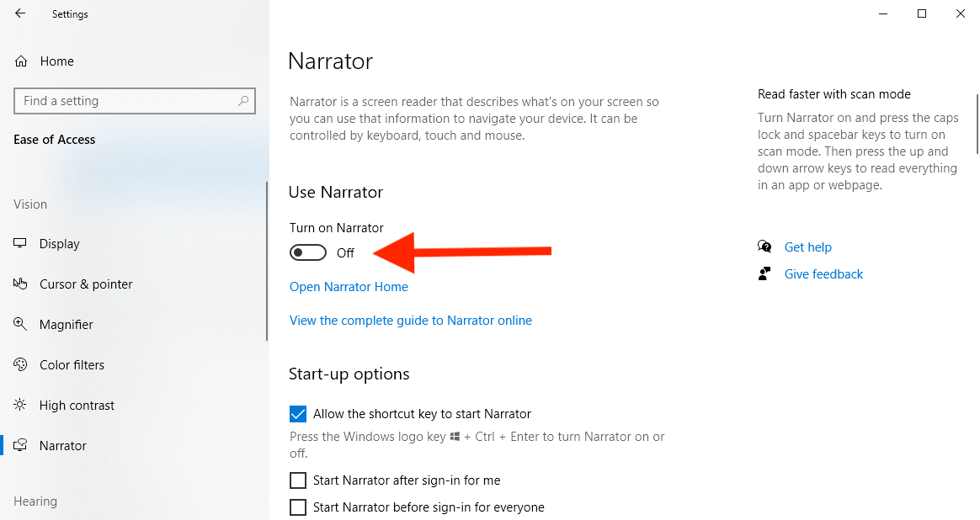The image size is (980, 520).
Task: Click the Vision section label
Action: (30, 204)
